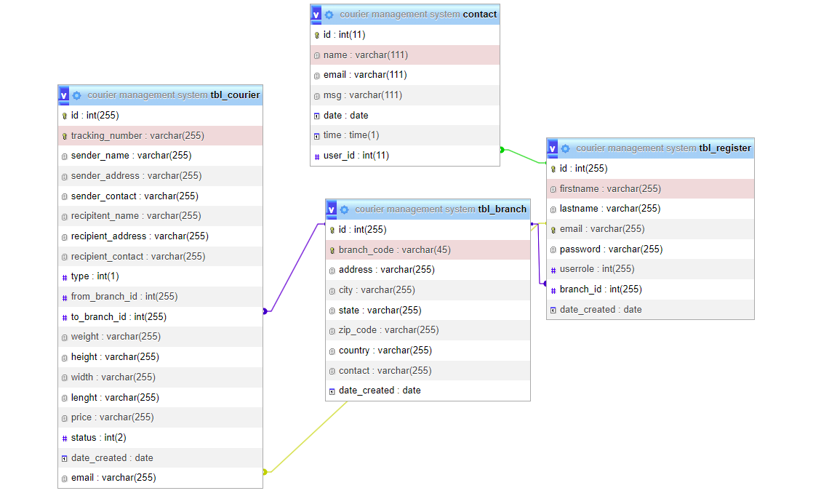Click the primary key icon beside contact id

[x=316, y=34]
